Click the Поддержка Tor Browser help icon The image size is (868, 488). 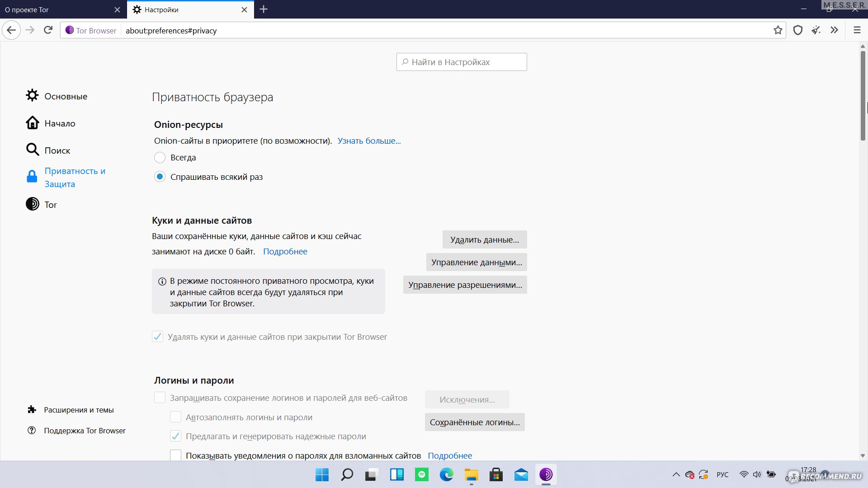pos(32,430)
